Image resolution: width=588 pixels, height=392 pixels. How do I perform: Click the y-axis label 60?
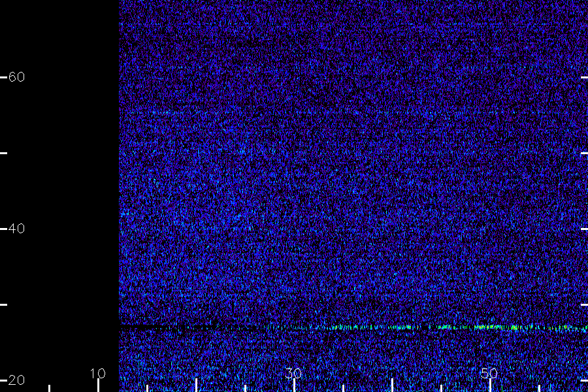coord(16,77)
